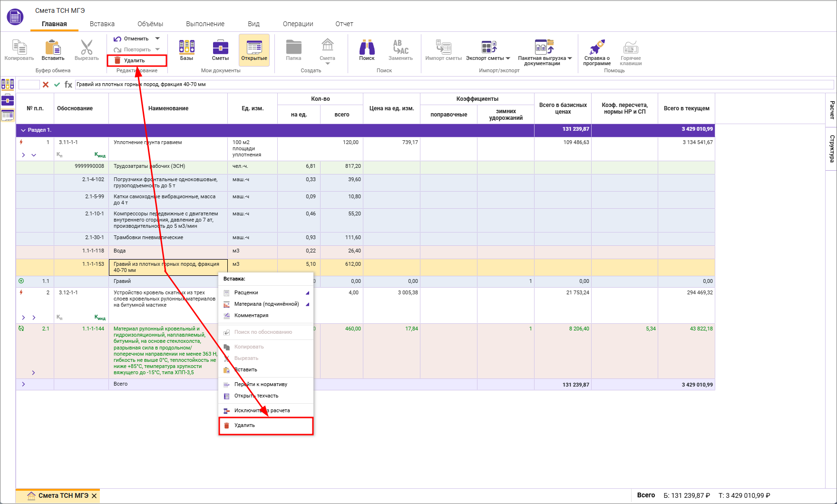Image resolution: width=837 pixels, height=504 pixels.
Task: Collapse the Раздел 1 section row
Action: click(x=23, y=130)
